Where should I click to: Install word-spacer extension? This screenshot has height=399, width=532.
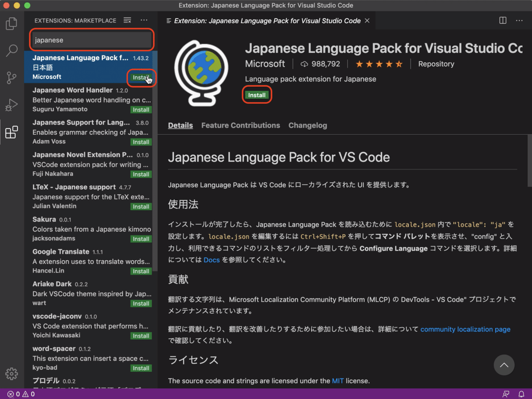[x=141, y=368]
